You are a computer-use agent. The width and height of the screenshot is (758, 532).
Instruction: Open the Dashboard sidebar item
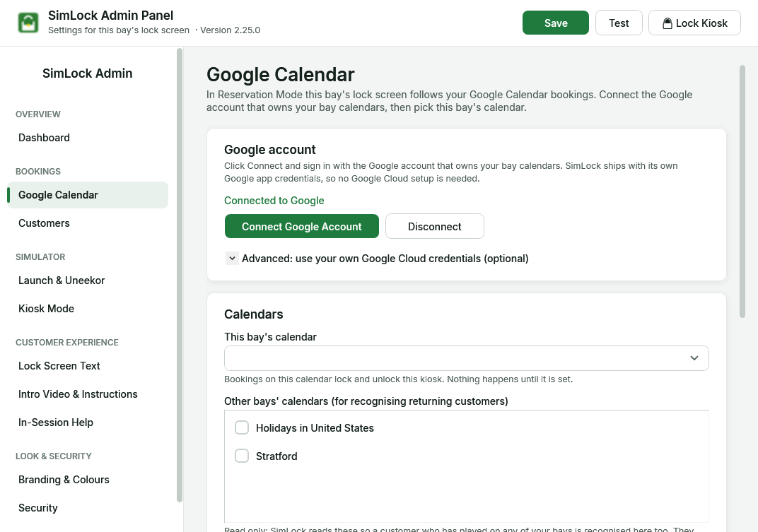(88, 138)
